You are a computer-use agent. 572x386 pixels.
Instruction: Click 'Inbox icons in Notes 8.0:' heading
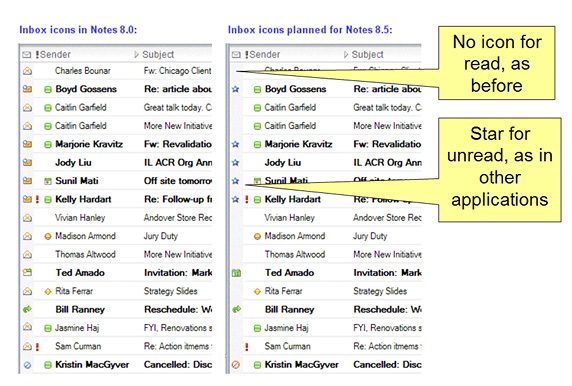click(x=78, y=30)
